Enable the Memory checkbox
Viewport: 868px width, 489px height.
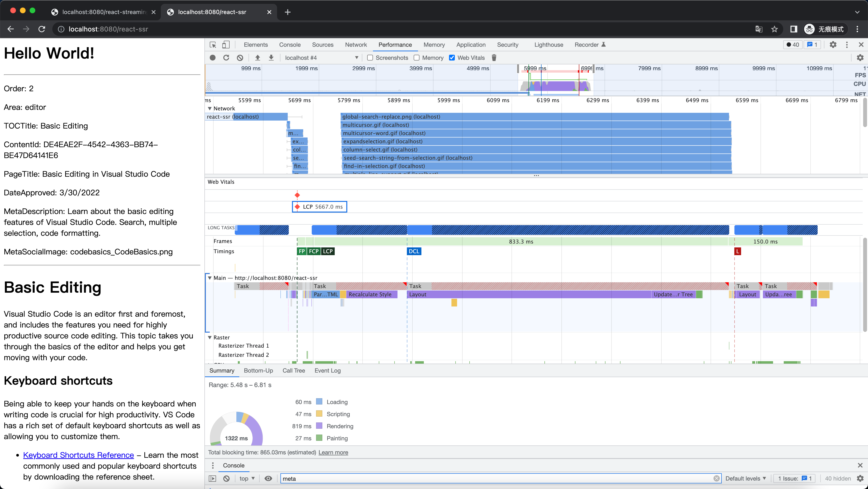coord(417,58)
